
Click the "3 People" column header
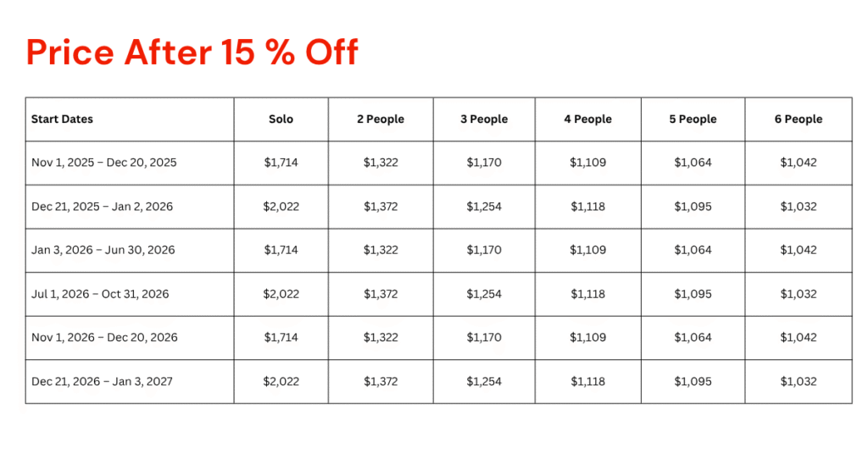coord(484,119)
